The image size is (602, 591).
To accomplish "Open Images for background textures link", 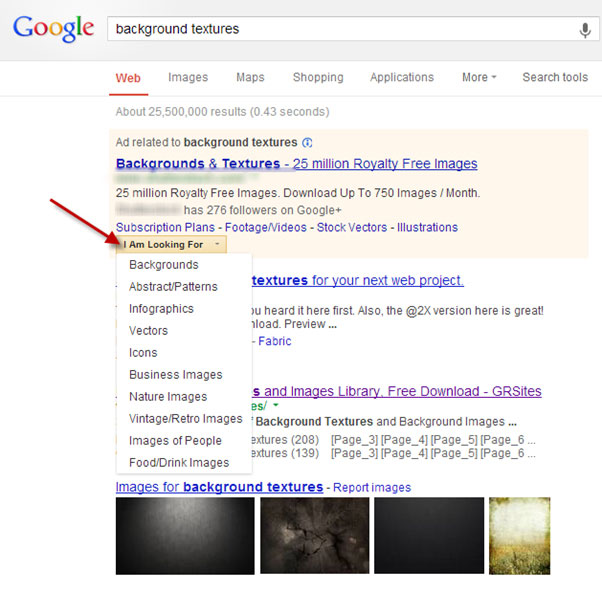I will point(219,487).
